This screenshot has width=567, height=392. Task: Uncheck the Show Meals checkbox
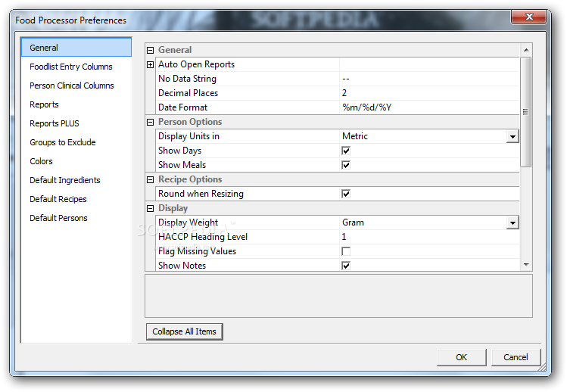[346, 165]
